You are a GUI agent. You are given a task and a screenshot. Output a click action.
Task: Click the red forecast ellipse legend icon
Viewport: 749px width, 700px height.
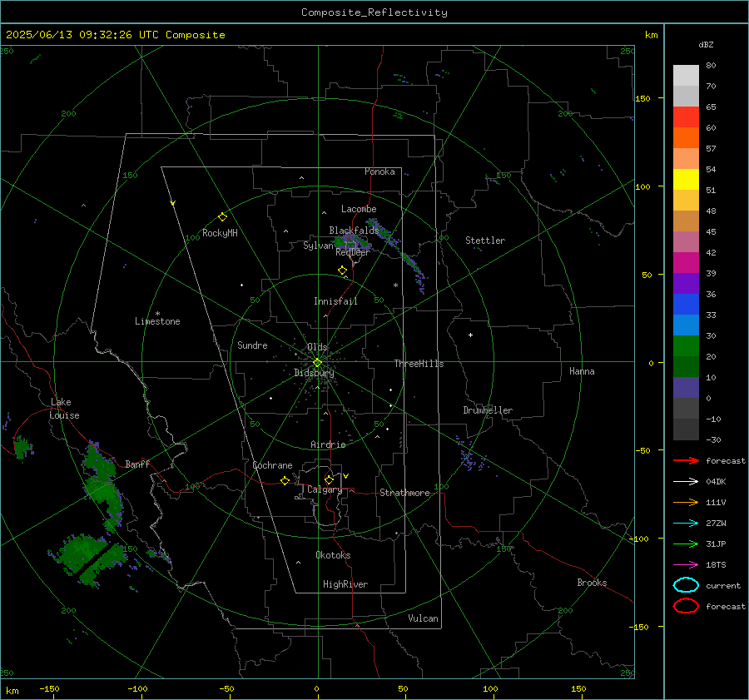(x=686, y=606)
